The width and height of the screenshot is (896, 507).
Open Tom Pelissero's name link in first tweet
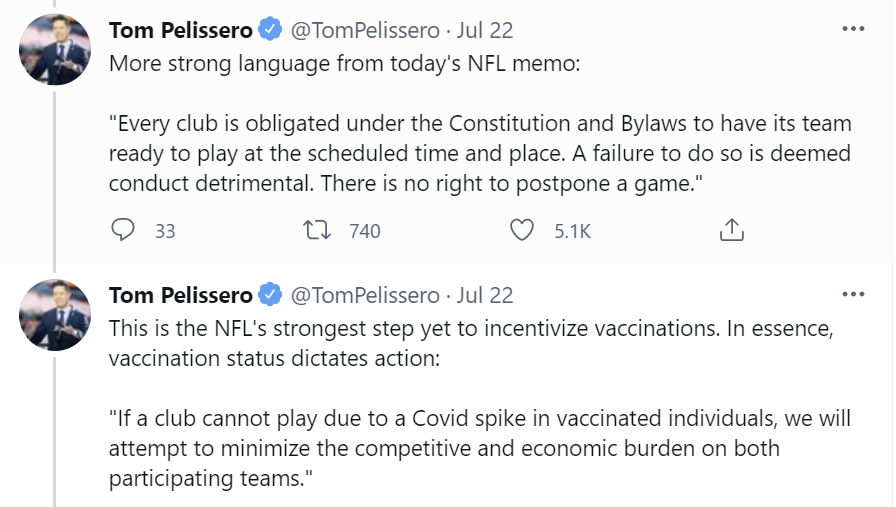coord(180,30)
